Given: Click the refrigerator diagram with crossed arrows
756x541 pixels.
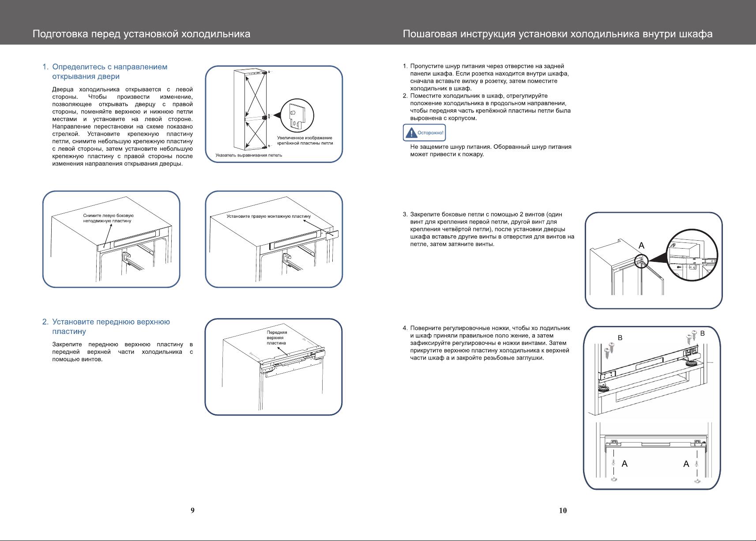Looking at the screenshot, I should (x=250, y=110).
